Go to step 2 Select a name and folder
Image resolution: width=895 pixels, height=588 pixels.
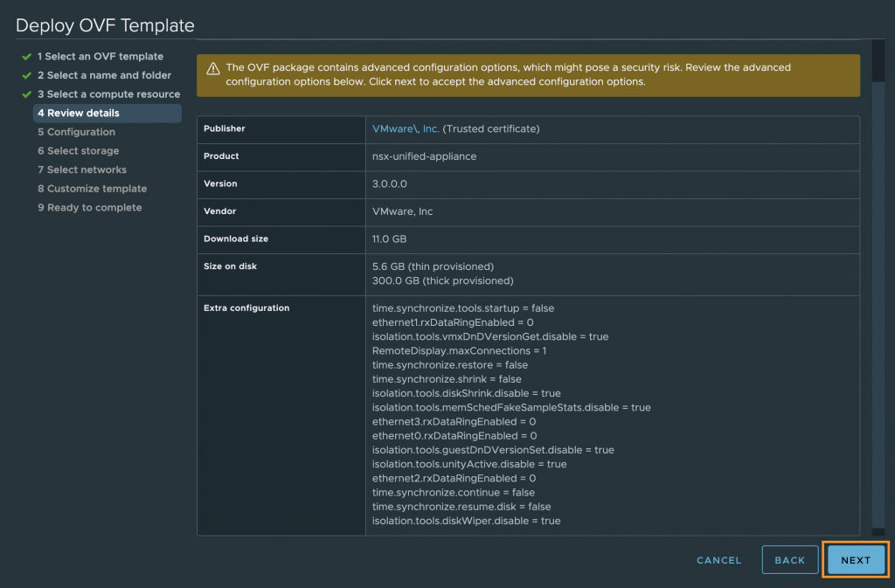[105, 75]
